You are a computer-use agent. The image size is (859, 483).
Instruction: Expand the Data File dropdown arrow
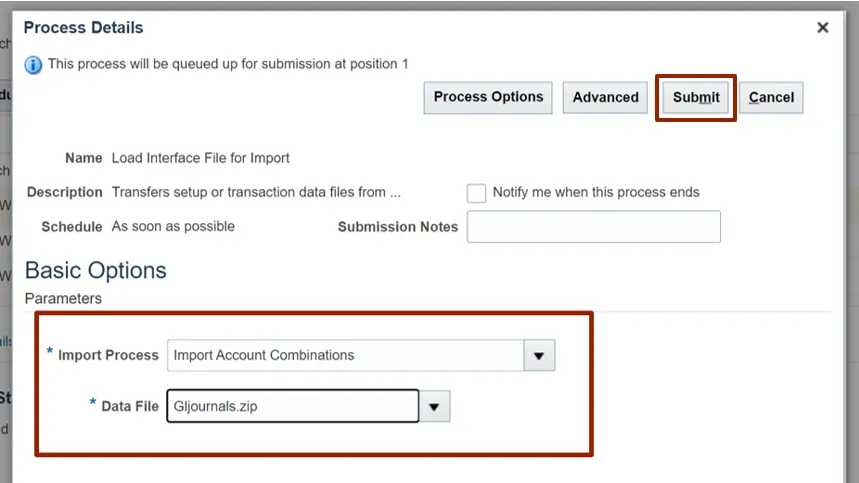(x=435, y=407)
